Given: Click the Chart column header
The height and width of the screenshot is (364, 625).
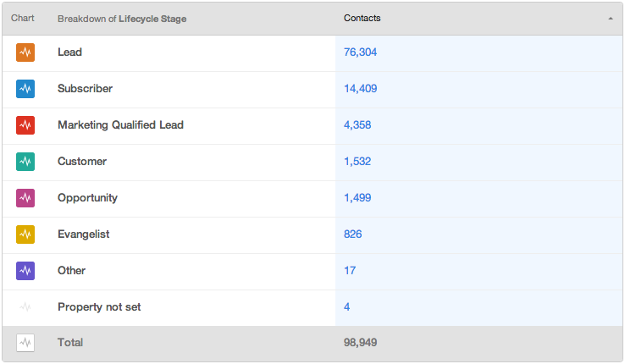Looking at the screenshot, I should coord(22,19).
